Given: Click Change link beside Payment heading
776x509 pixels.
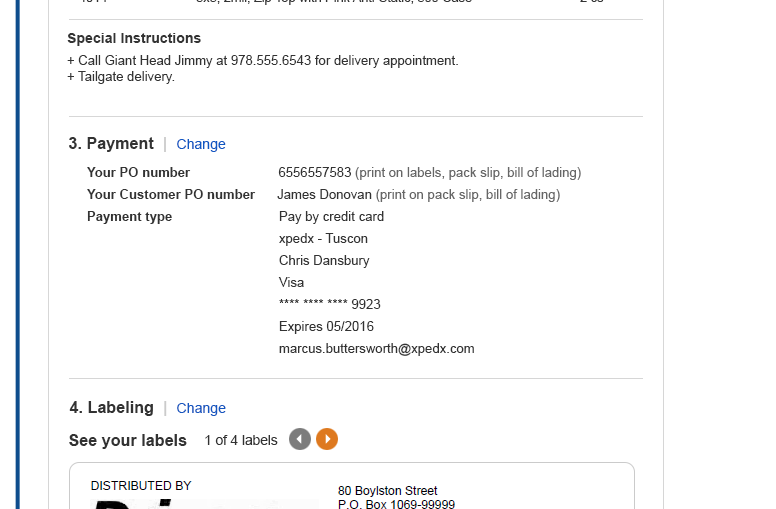Looking at the screenshot, I should coord(201,144).
